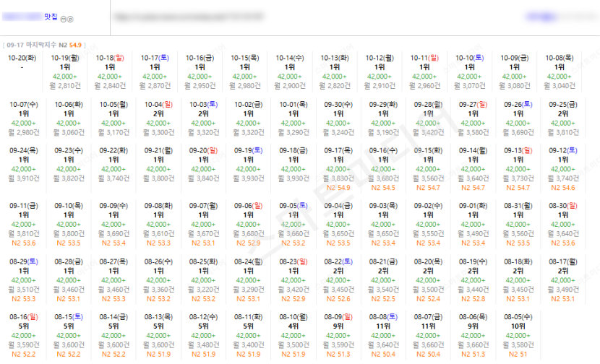Click the 42,000+ value under 10-12(월)
This screenshot has height=364, width=600.
(x=380, y=77)
